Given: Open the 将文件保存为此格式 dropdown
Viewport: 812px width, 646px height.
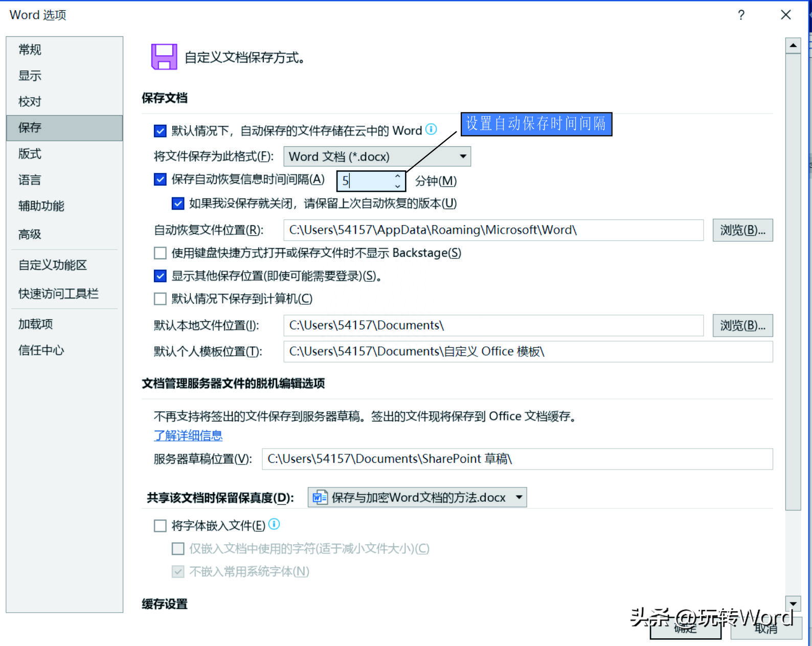Looking at the screenshot, I should click(377, 157).
